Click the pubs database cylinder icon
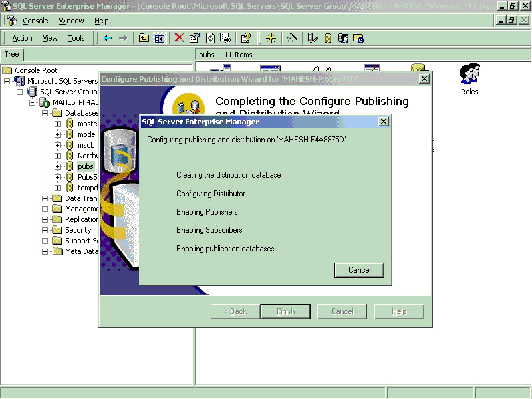532x399 pixels. [70, 166]
